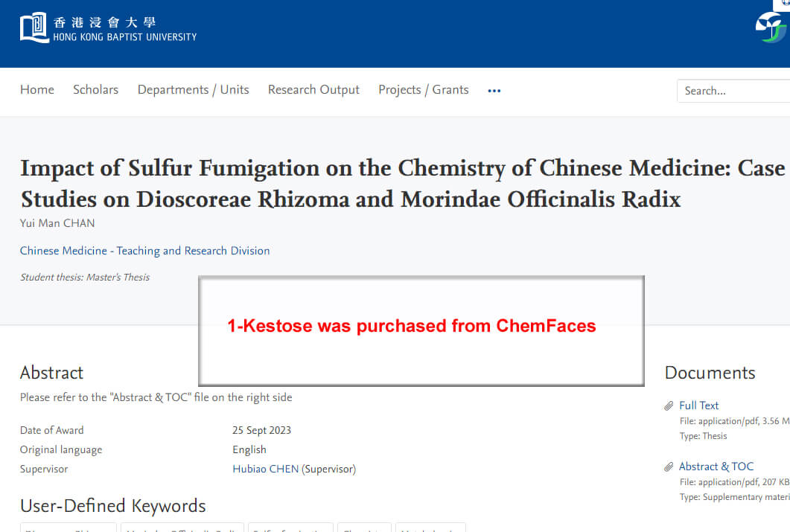
Task: Go to the Home menu item
Action: tap(37, 89)
